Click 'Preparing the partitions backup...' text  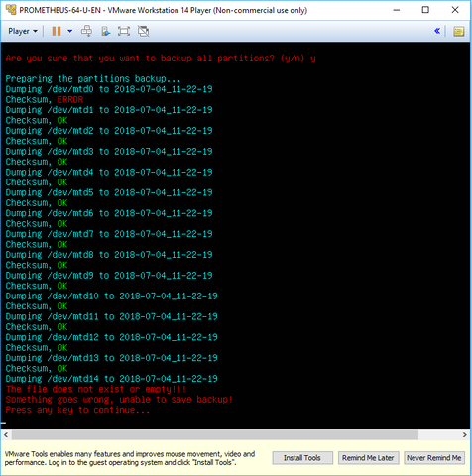[93, 79]
